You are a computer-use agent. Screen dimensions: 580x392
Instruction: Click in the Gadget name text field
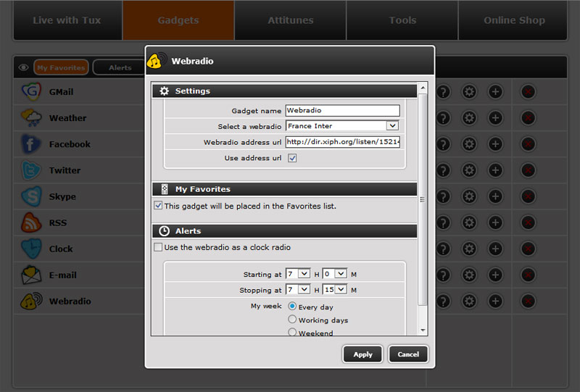click(342, 111)
